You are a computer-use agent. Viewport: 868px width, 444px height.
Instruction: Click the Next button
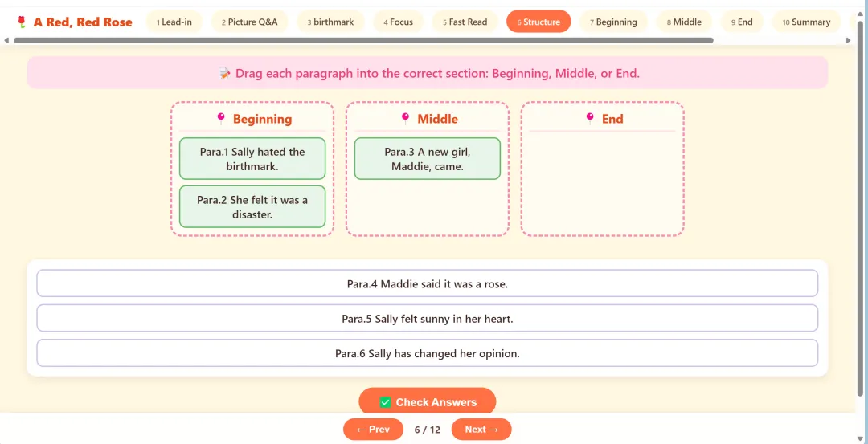[481, 430]
